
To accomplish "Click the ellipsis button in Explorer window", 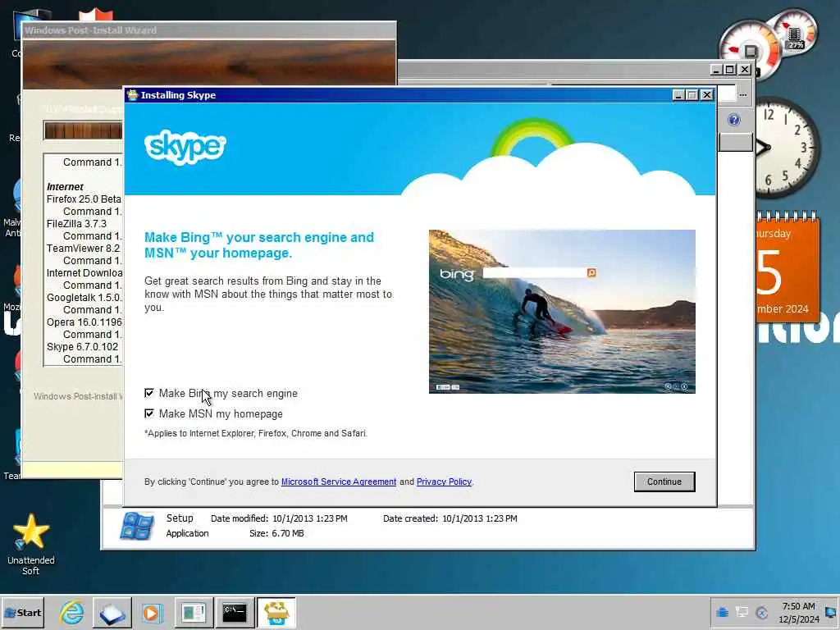I will (743, 95).
